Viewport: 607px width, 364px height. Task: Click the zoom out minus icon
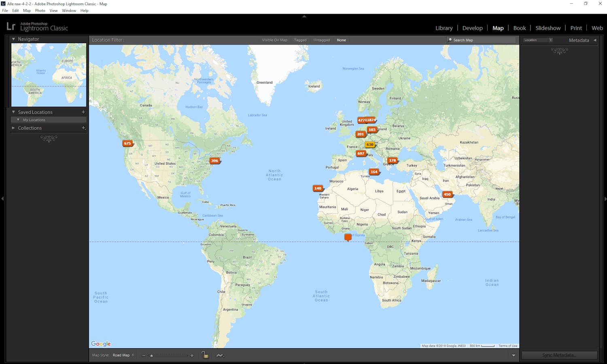[144, 356]
